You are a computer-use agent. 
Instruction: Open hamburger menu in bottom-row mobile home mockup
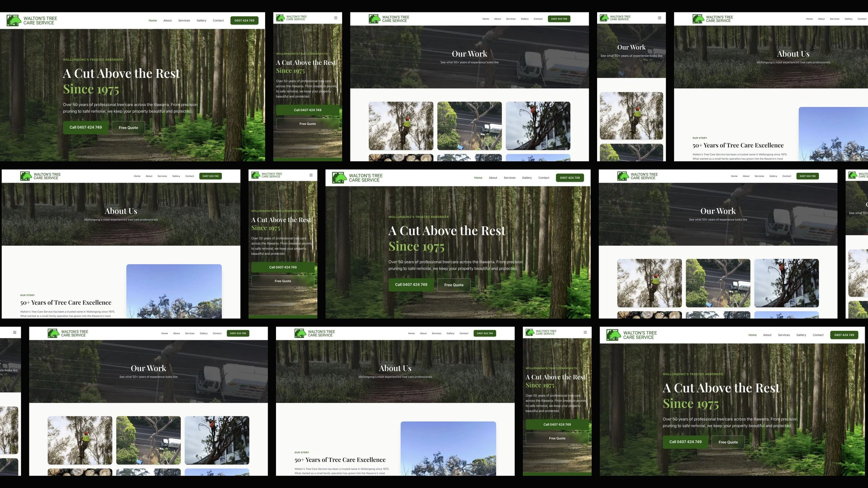(585, 332)
